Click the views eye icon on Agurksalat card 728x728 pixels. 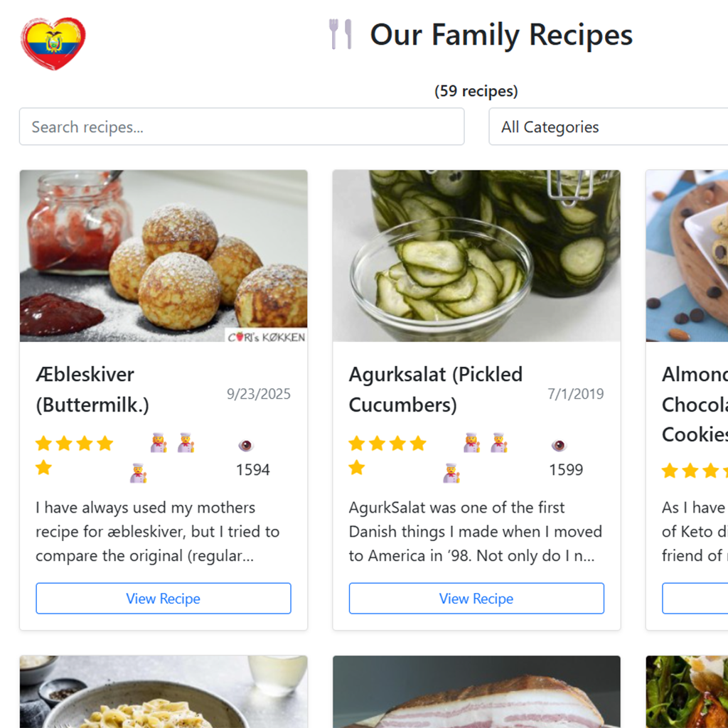click(559, 446)
